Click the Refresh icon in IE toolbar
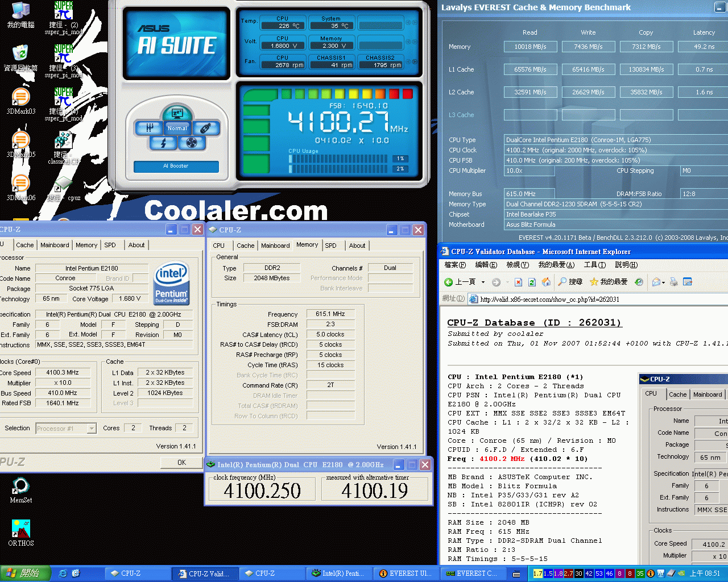Image resolution: width=728 pixels, height=582 pixels. click(x=532, y=282)
